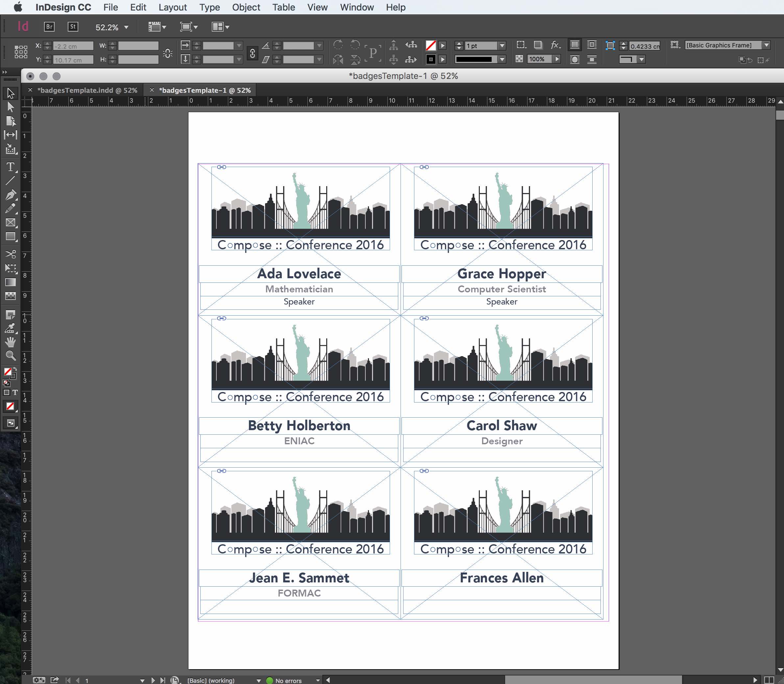Open the Object menu
Viewport: 784px width, 684px height.
pyautogui.click(x=245, y=7)
